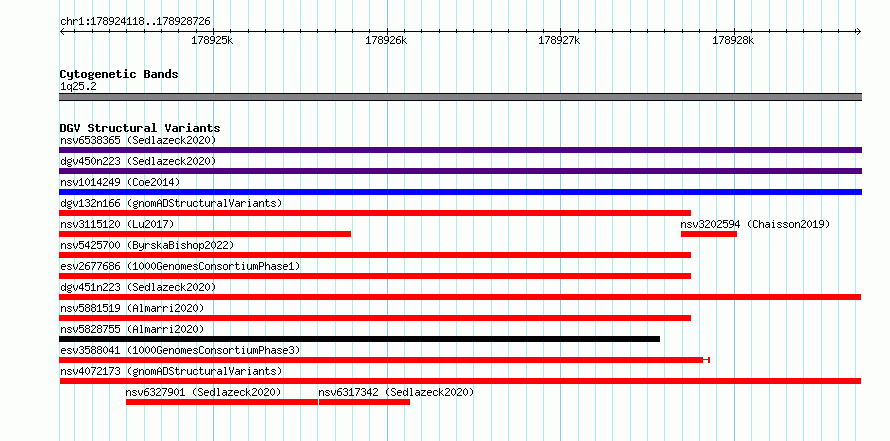Screen dimensions: 890x441
Task: Open the nsv6317342 (Sedlazeck2020) label
Action: [x=396, y=392]
